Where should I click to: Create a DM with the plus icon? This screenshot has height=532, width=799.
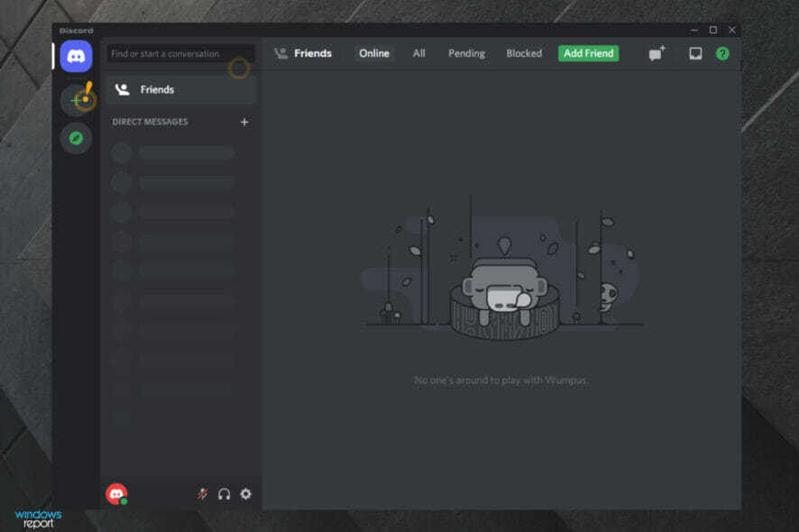243,122
